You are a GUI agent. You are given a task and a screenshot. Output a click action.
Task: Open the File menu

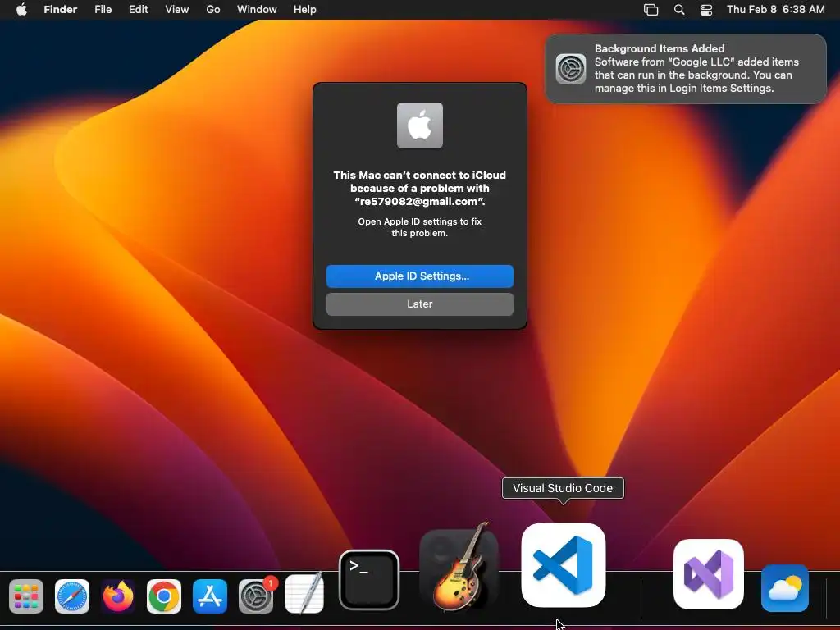(103, 10)
